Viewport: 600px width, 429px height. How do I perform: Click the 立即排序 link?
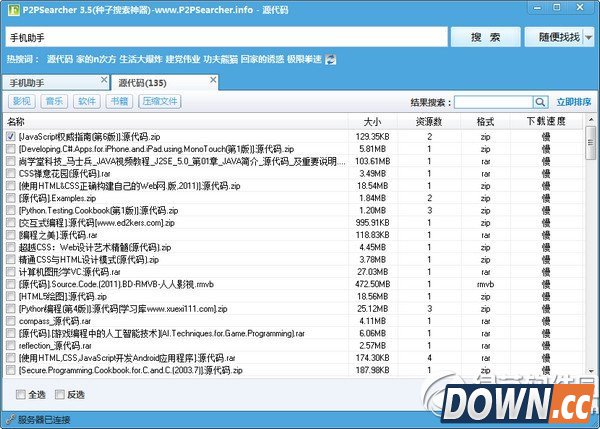[574, 102]
